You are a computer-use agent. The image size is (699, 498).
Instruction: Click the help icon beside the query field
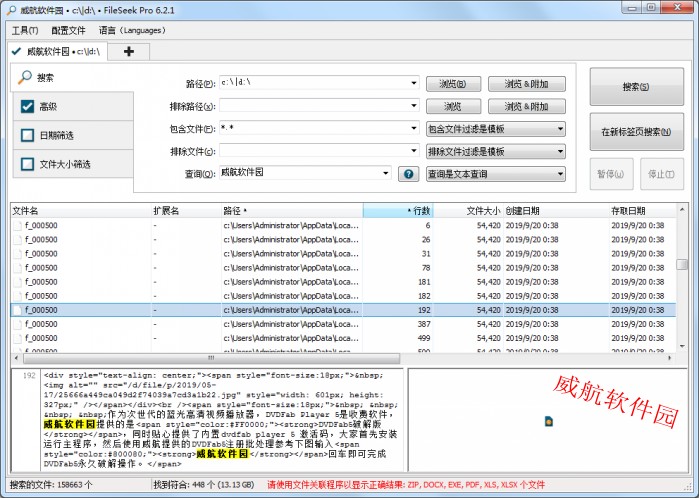pos(408,174)
